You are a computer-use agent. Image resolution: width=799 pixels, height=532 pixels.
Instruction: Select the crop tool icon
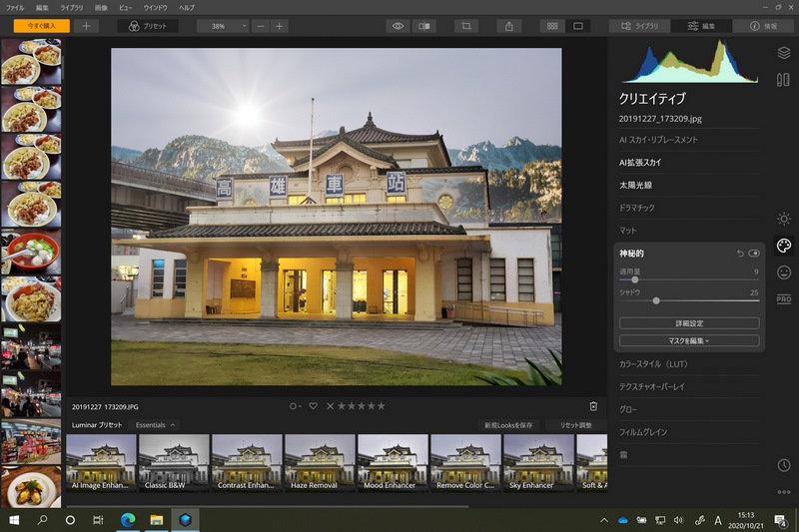(x=465, y=26)
